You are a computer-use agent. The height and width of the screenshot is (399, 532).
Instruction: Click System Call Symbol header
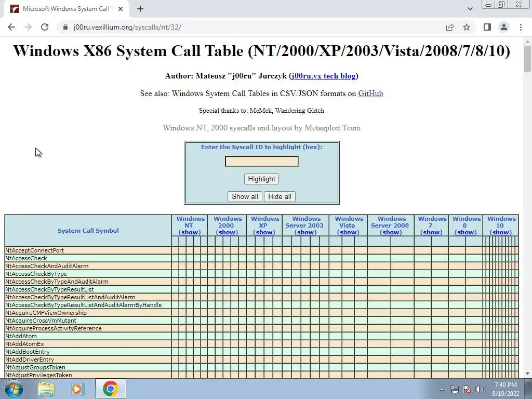[88, 231]
